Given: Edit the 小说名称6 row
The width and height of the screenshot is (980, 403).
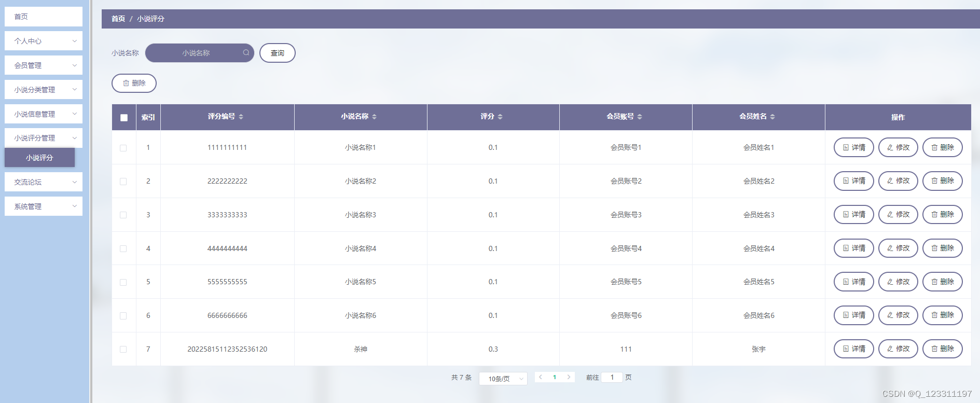Looking at the screenshot, I should click(x=898, y=315).
